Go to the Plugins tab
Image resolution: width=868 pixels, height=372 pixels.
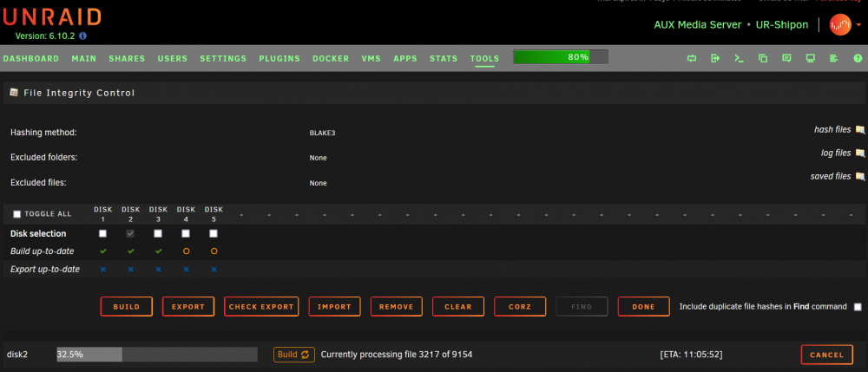[279, 59]
